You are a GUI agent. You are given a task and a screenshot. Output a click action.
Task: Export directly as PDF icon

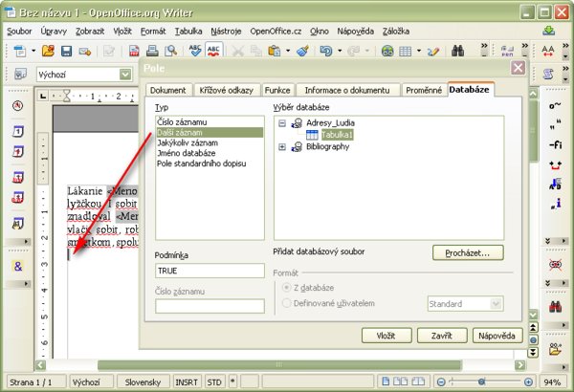tap(134, 51)
